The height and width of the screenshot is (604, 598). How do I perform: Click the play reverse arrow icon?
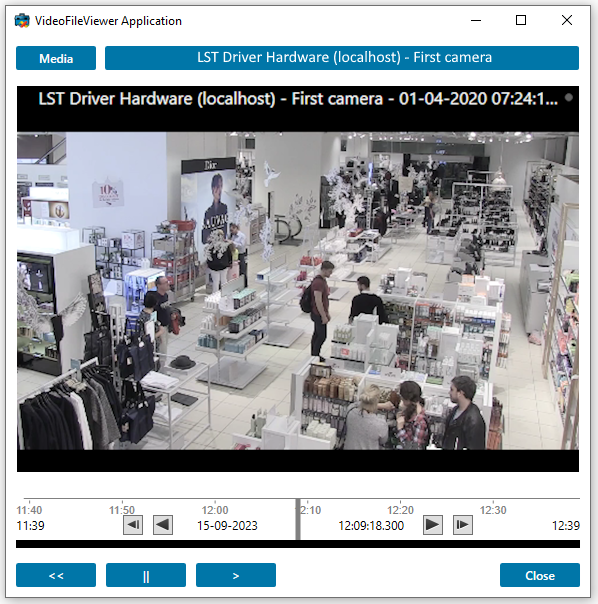tap(163, 525)
